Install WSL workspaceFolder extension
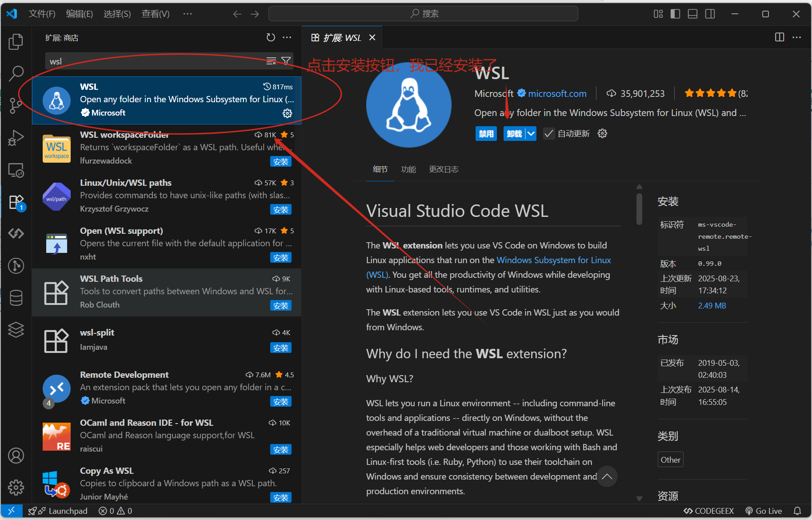Image resolution: width=812 pixels, height=520 pixels. tap(281, 162)
